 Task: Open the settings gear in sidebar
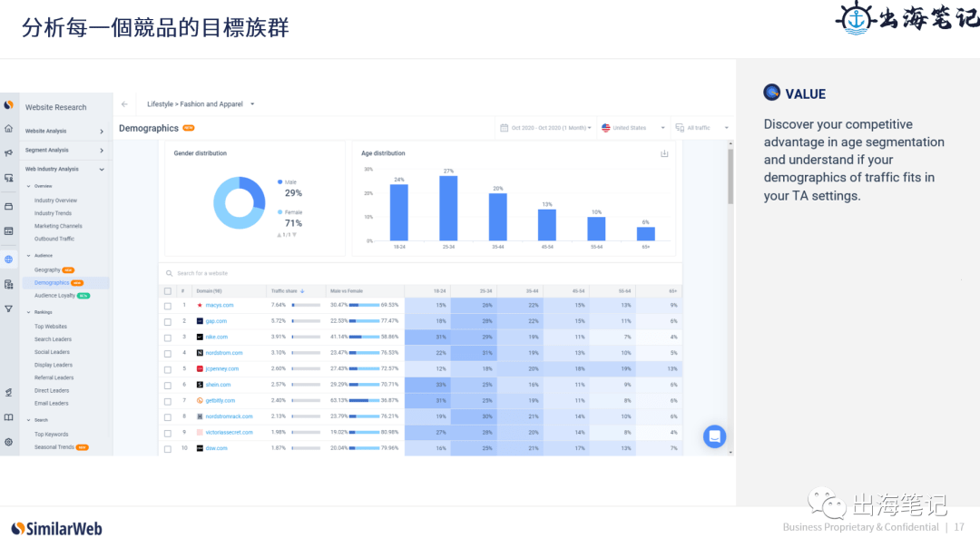(x=9, y=442)
